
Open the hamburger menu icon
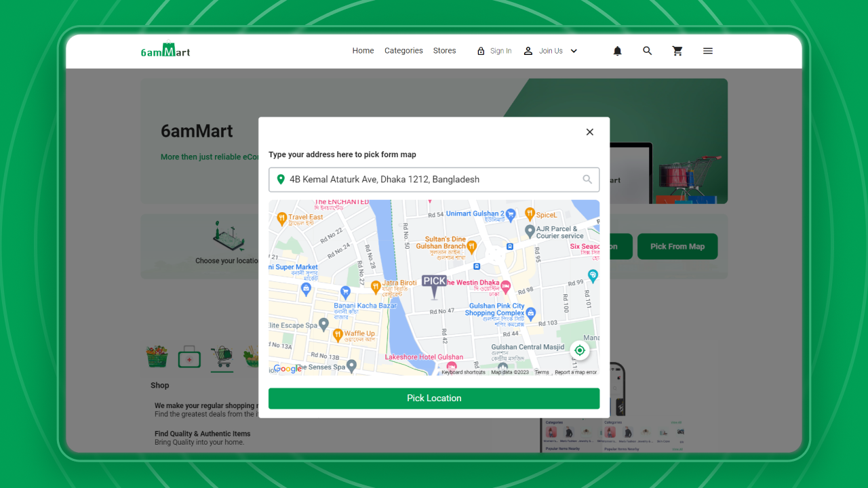click(708, 51)
